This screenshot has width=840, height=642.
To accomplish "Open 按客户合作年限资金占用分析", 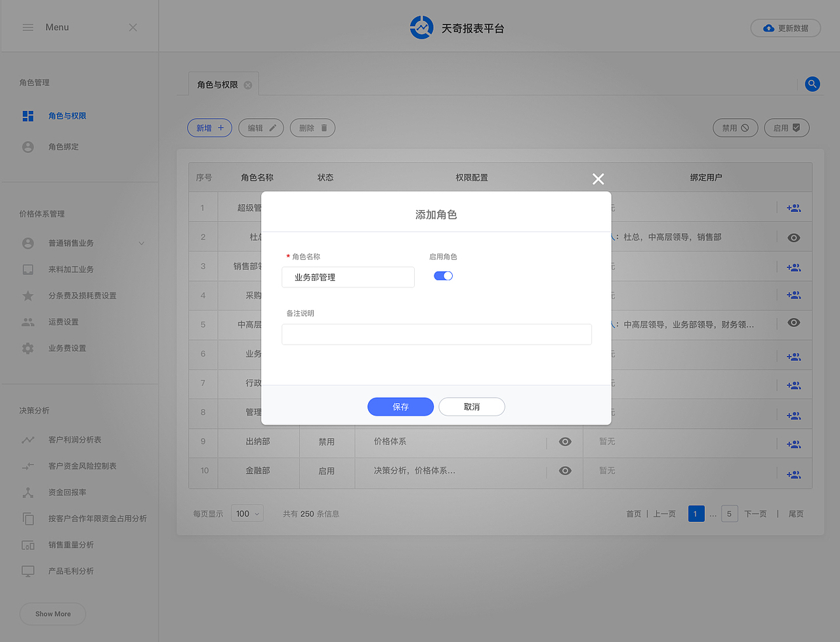I will [x=97, y=519].
